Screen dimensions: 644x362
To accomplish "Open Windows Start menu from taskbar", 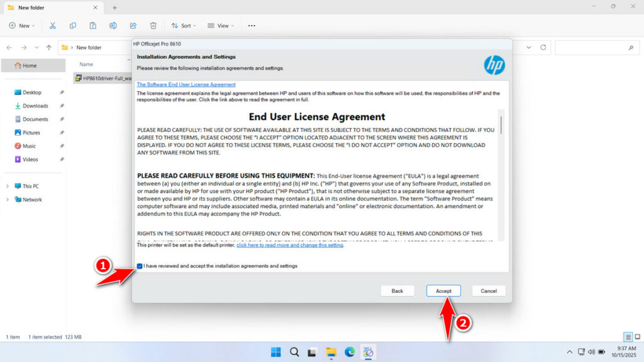I will [x=275, y=352].
